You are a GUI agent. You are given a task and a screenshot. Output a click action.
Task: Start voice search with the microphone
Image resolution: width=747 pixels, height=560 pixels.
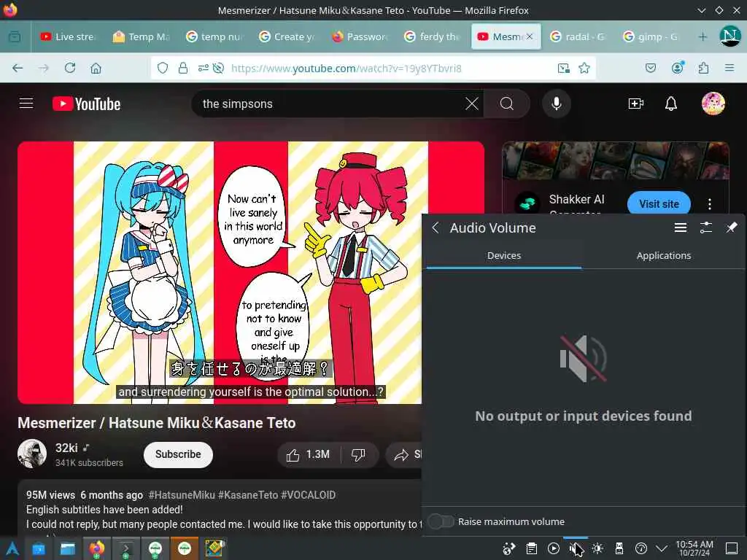(556, 104)
